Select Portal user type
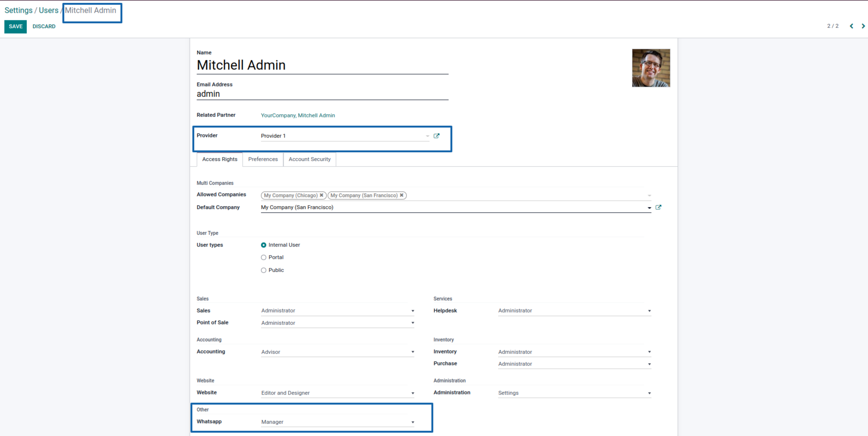 pyautogui.click(x=264, y=258)
